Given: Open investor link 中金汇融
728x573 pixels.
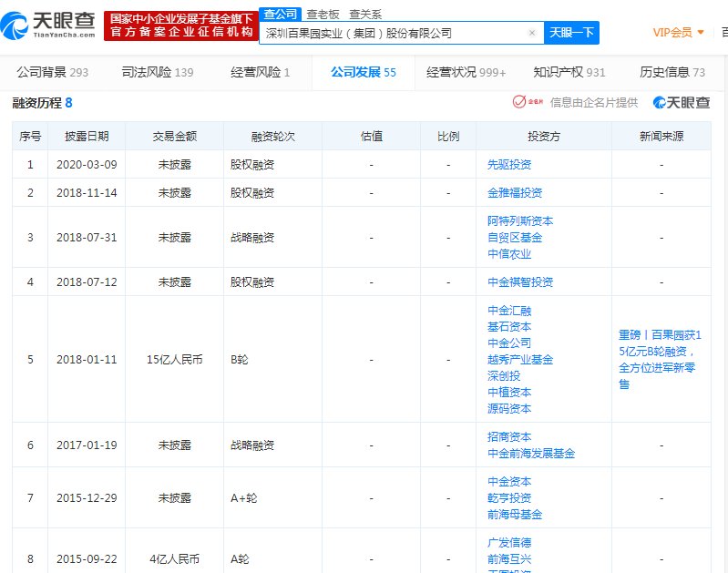Looking at the screenshot, I should pyautogui.click(x=509, y=311).
